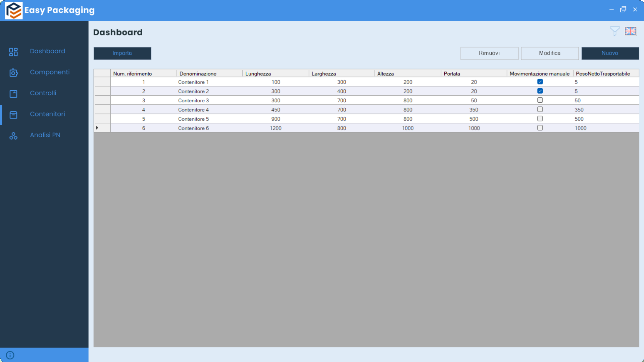Open the filter funnel icon

point(614,31)
